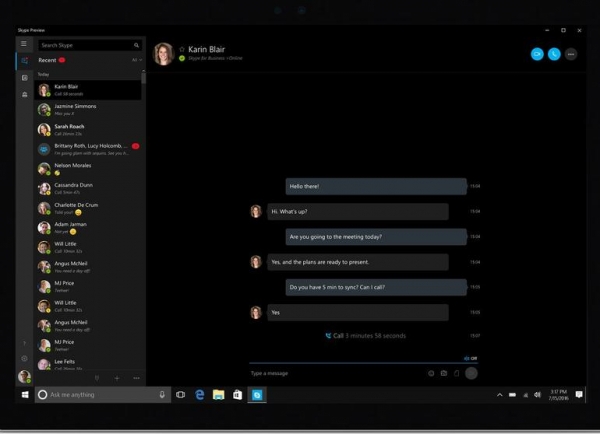Open conversation with Cassandra Dunn
The image size is (600, 434).
(88, 188)
